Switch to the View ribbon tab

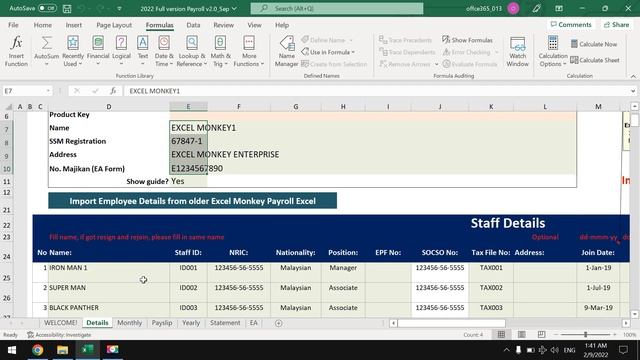click(x=254, y=25)
